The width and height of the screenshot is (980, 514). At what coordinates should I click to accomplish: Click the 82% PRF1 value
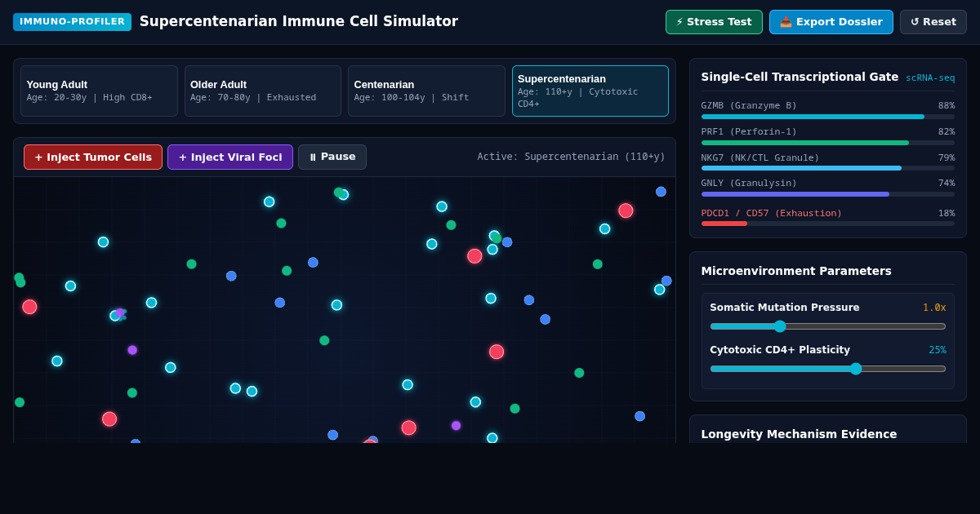(947, 132)
